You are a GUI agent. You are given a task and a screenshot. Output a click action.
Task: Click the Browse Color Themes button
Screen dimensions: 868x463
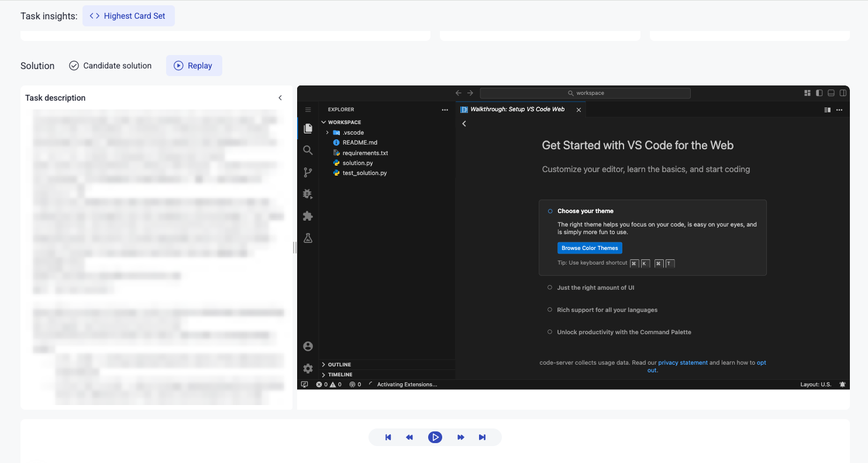(590, 248)
